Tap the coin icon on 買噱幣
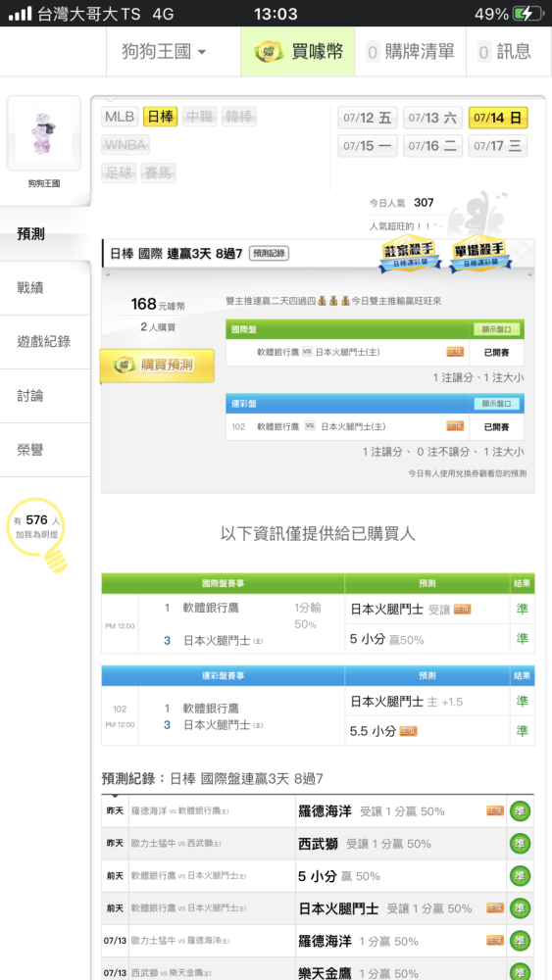 click(x=270, y=51)
